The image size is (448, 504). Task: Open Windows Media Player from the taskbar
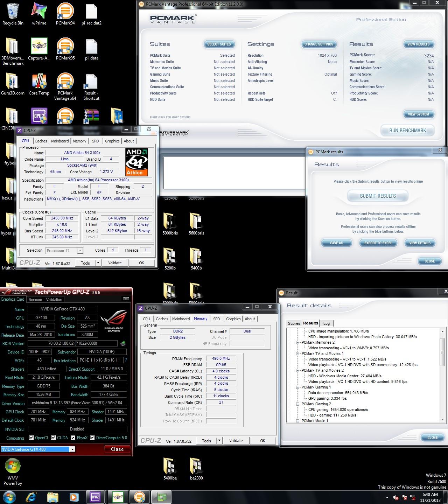pyautogui.click(x=74, y=497)
